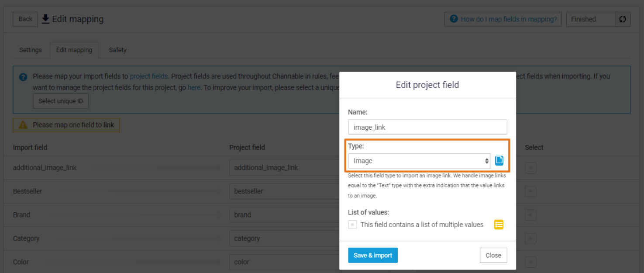Viewport: 644px width, 273px height.
Task: Open the Type dropdown showing Image
Action: tap(419, 161)
